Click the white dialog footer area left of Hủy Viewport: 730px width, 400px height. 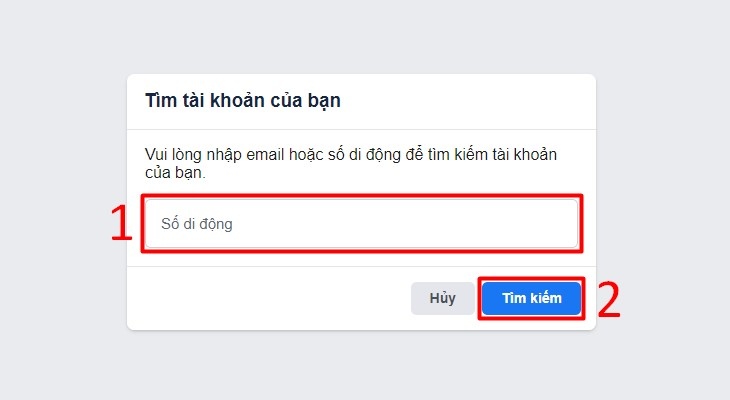(269, 298)
